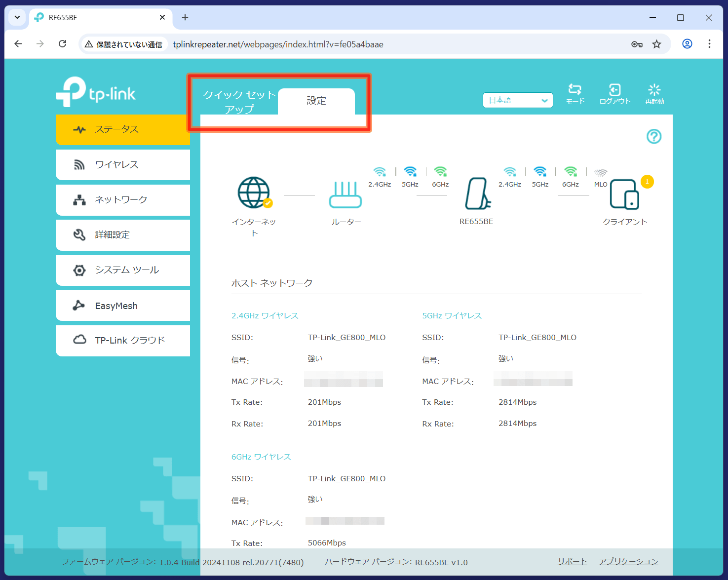Image resolution: width=728 pixels, height=580 pixels.
Task: Click the RE655BE extender icon
Action: pos(477,194)
